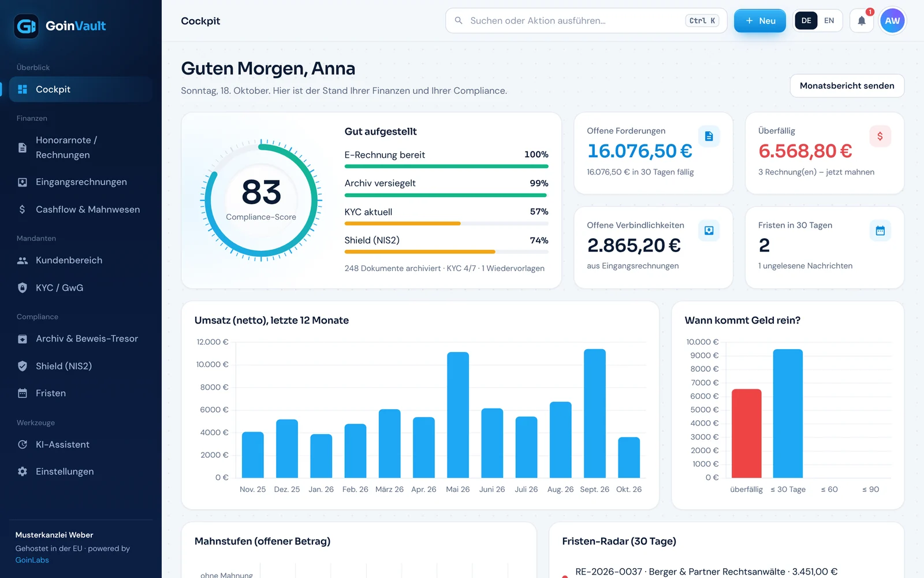Screen dimensions: 924x578
Task: Click the search or action input field
Action: tap(586, 21)
